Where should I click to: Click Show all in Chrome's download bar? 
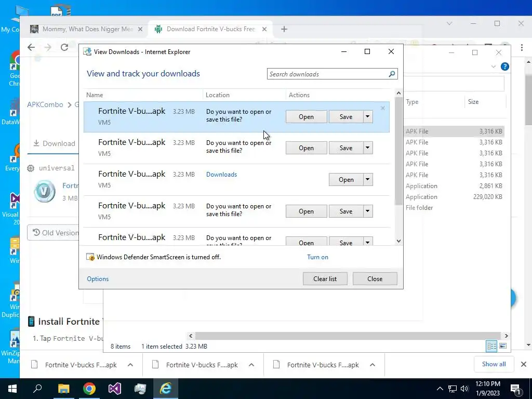[494, 364]
